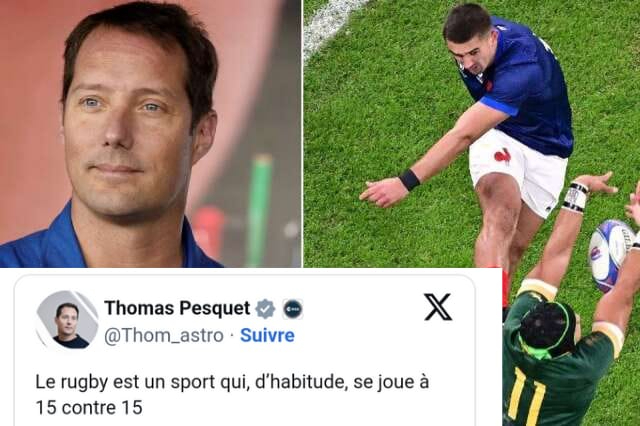Open the Thomas Pesquet profile avatar
The image size is (640, 426).
[67, 320]
